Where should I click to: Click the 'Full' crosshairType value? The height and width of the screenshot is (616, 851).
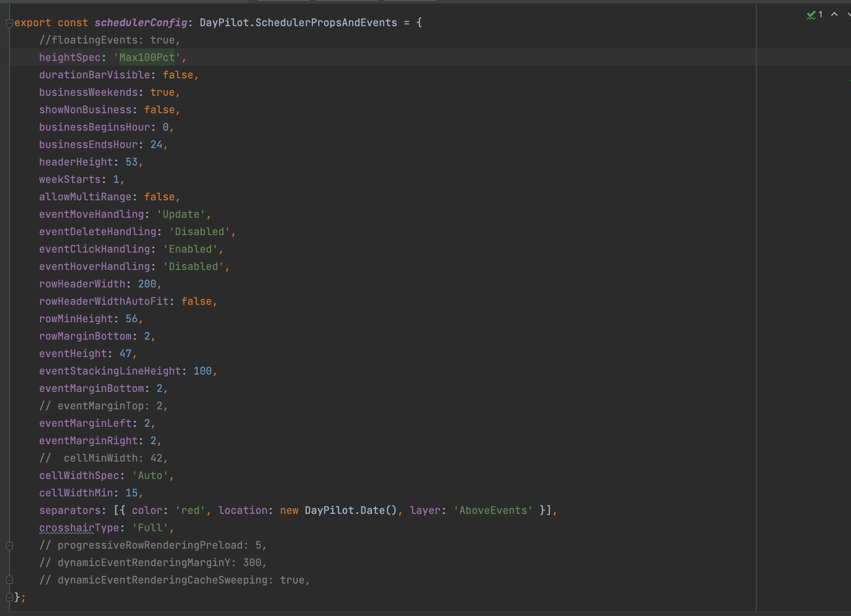click(x=150, y=528)
